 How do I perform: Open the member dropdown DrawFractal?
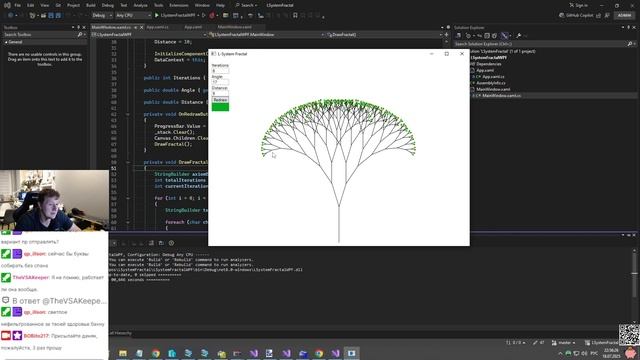coord(384,35)
